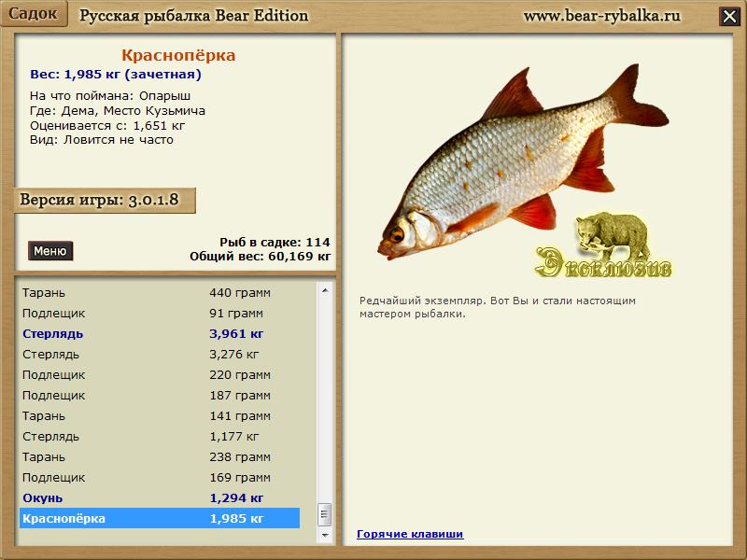Select the Подлещик 220 грамм row
Screen dimensions: 747x560
point(160,375)
